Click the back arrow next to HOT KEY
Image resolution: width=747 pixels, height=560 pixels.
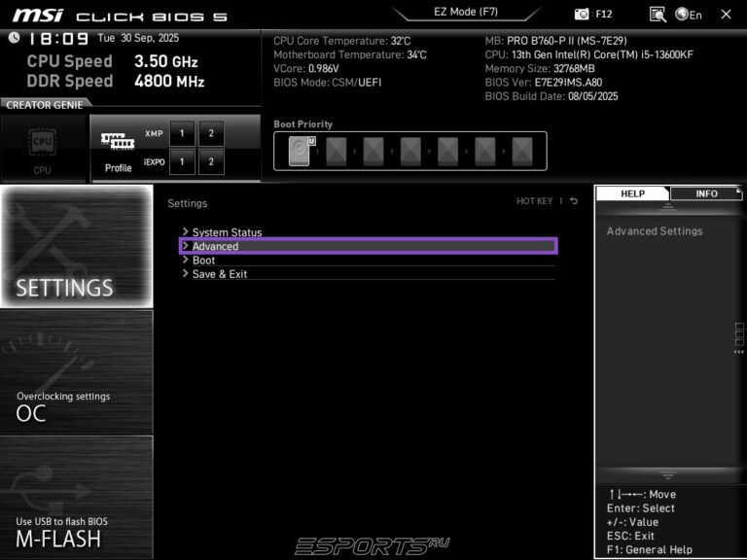pyautogui.click(x=574, y=201)
